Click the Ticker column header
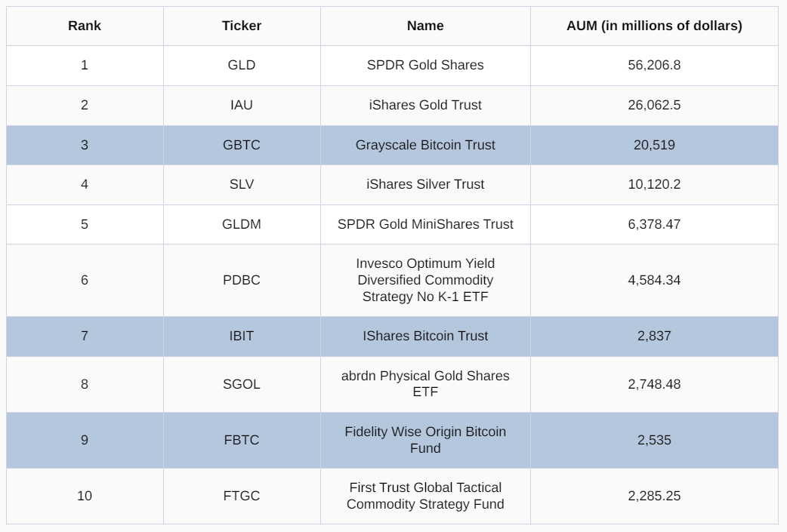 pos(242,26)
